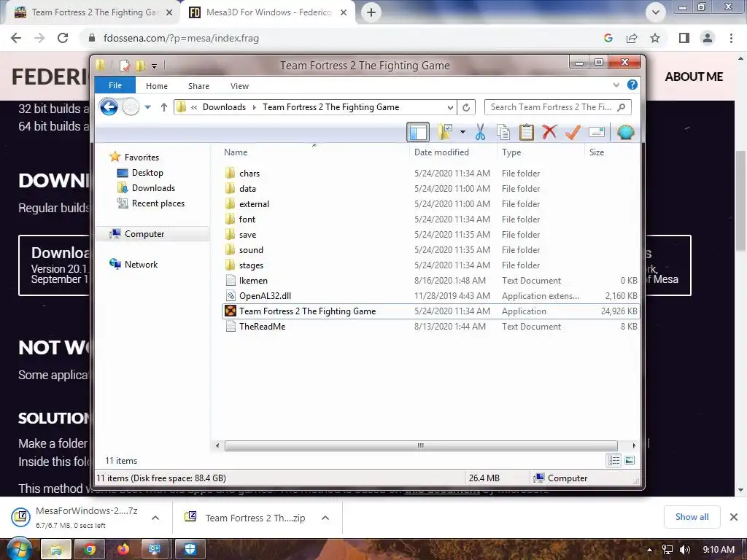Viewport: 747px width, 560px height.
Task: Click the Search Team Fortress 2 field
Action: click(558, 107)
